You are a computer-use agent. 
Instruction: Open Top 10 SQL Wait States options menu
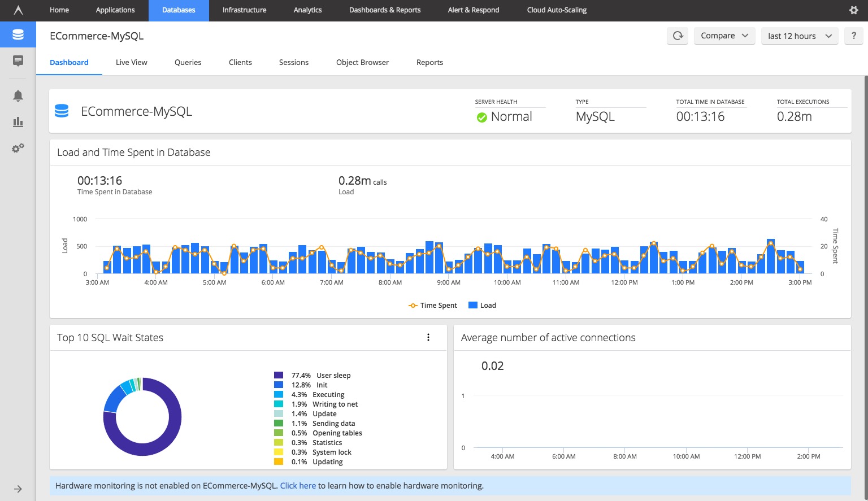click(x=428, y=337)
